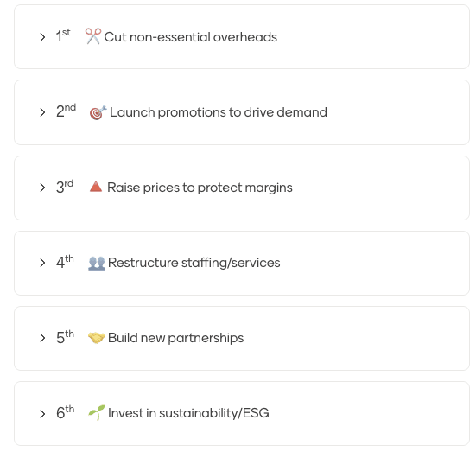Click the target dart icon for promotions

pyautogui.click(x=98, y=112)
